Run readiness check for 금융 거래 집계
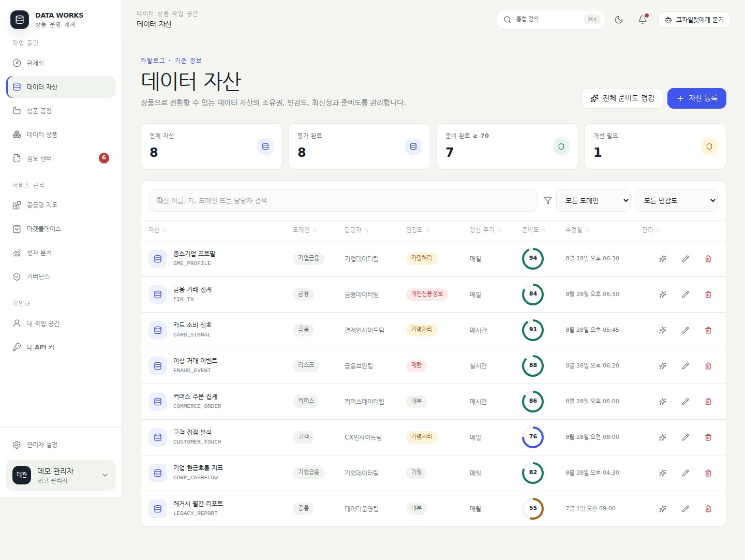Screen dimensions: 745x560 663,294
